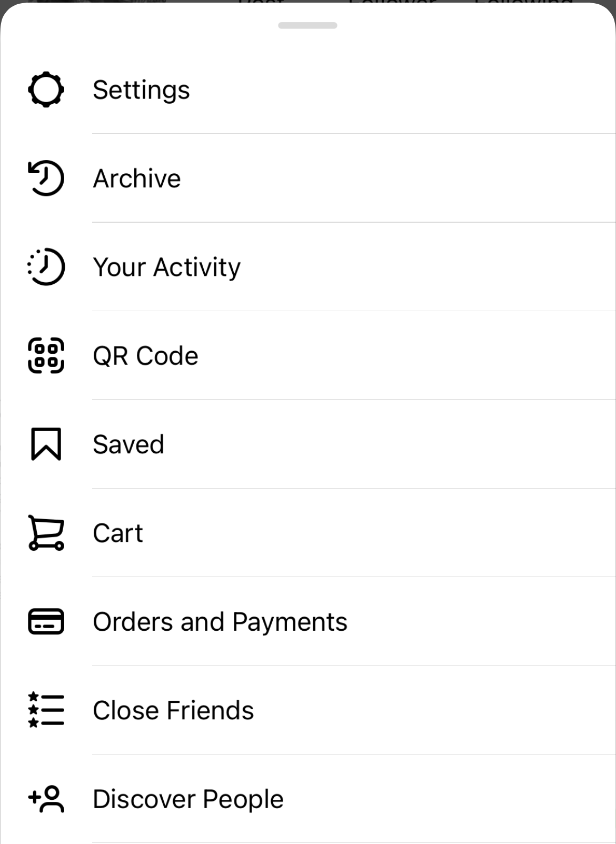This screenshot has width=616, height=844.
Task: Tap the Close Friends starred list icon
Action: [x=46, y=710]
